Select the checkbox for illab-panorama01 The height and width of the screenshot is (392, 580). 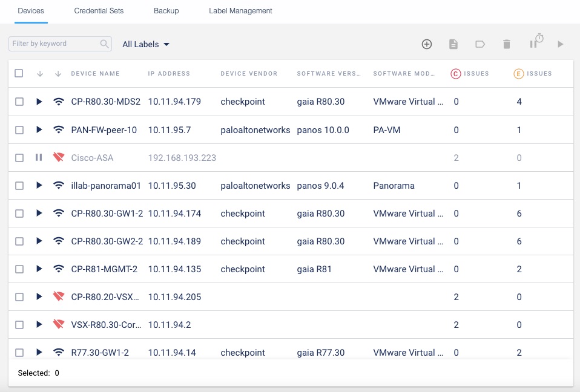(19, 186)
